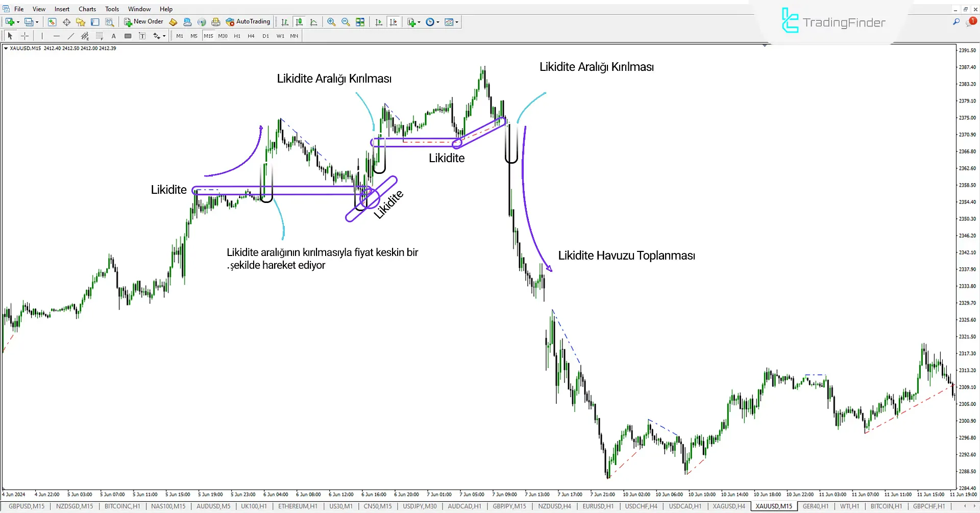Switch to the M30 timeframe
980x513 pixels.
pos(223,36)
